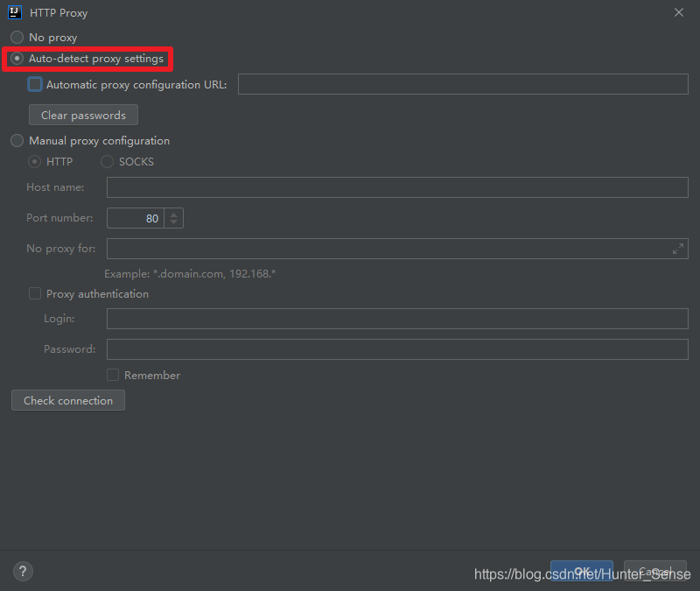Toggle the Proxy authentication checkbox
The width and height of the screenshot is (700, 591).
pos(35,293)
